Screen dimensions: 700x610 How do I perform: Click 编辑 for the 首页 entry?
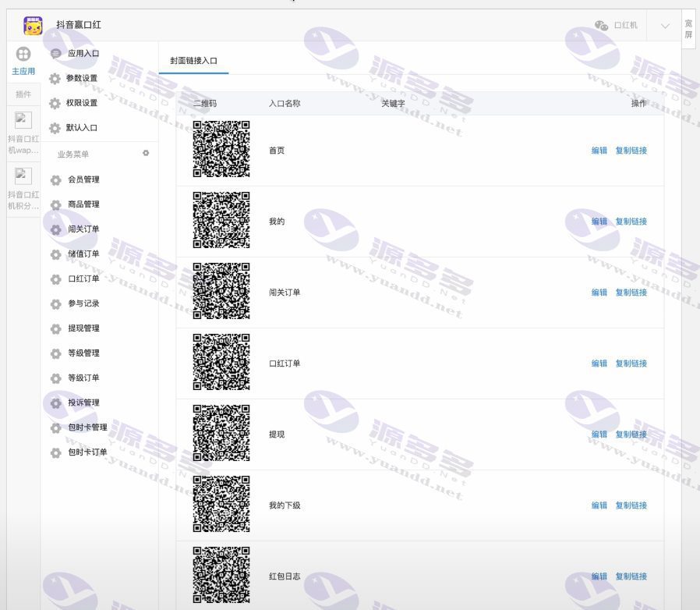pyautogui.click(x=599, y=151)
